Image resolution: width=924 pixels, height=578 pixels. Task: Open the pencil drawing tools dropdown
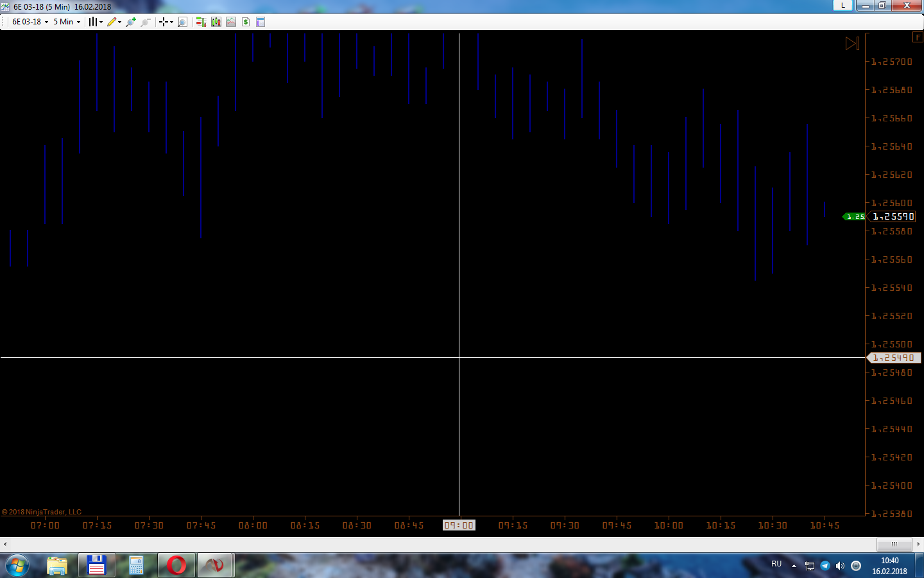(x=114, y=22)
